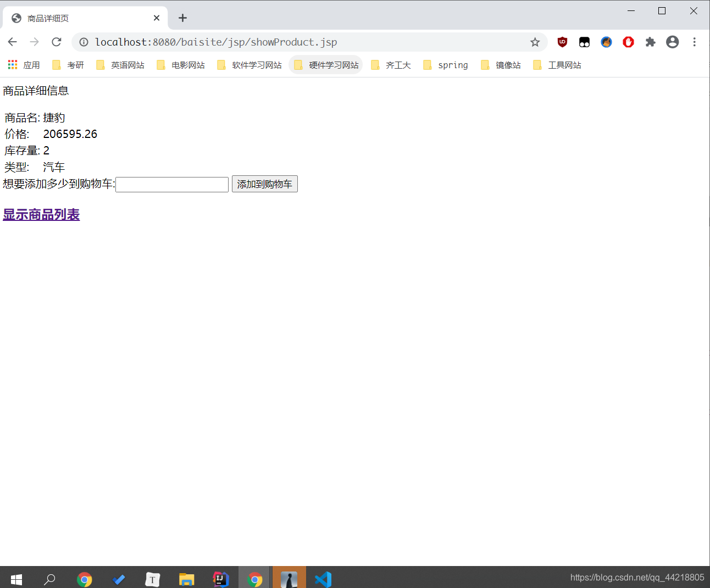Open the black Tampermonkey extension icon
710x588 pixels.
(584, 42)
